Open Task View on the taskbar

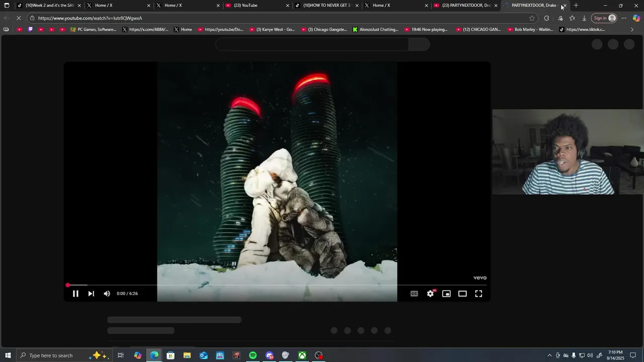[x=121, y=355]
